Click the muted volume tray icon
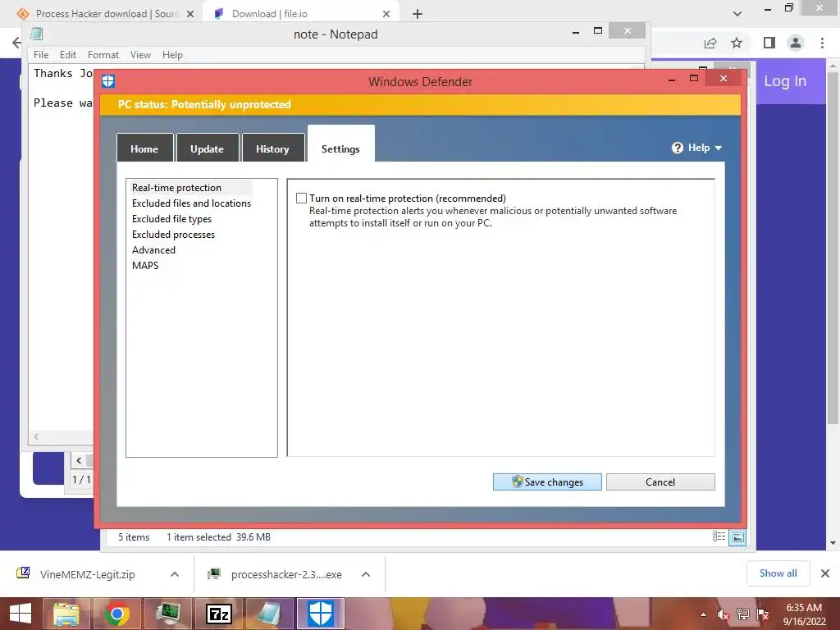Image resolution: width=840 pixels, height=630 pixels. (723, 614)
